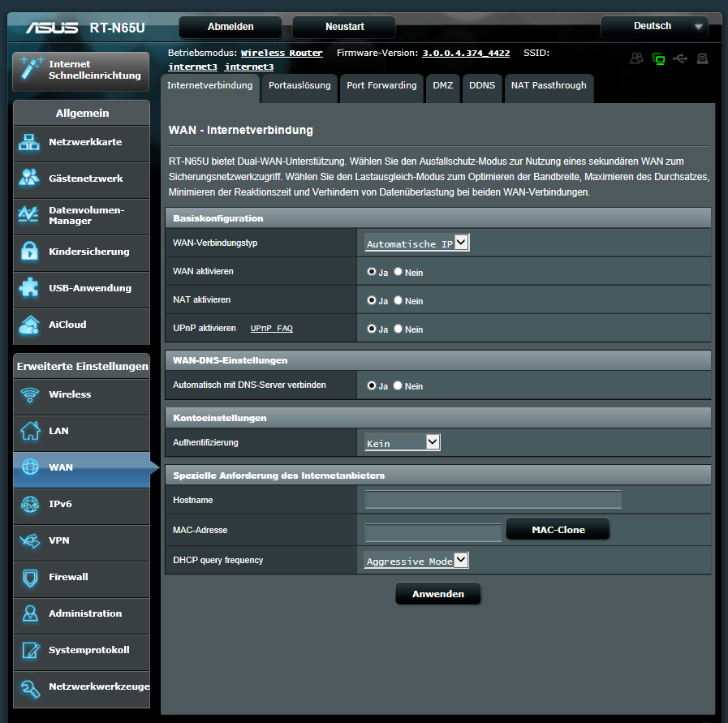Viewport: 728px width, 723px height.
Task: Switch to the Port Forwarding tab
Action: (x=381, y=86)
